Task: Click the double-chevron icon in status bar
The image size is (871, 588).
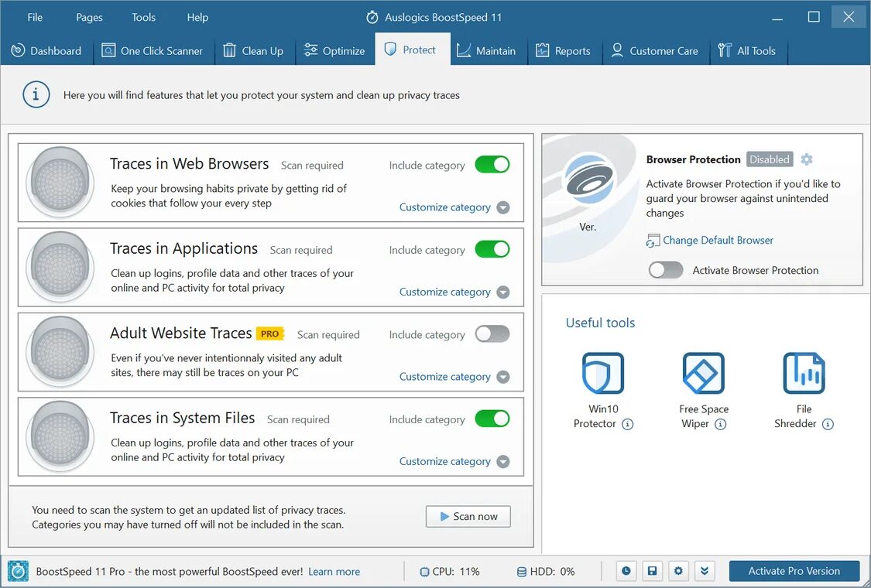Action: 705,571
